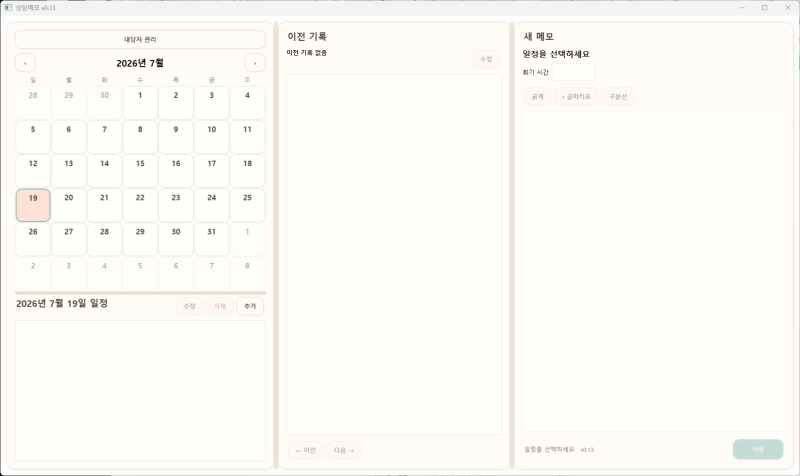Apply bold with the 굵게 button
Viewport: 800px width, 476px height.
point(538,96)
